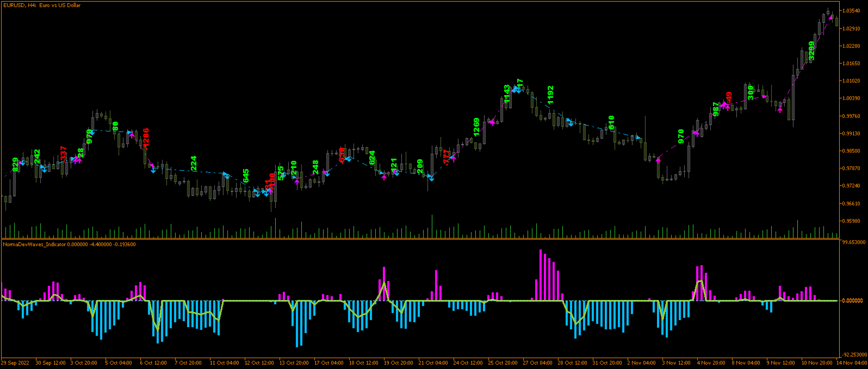The width and height of the screenshot is (868, 369).
Task: Click the '9 Nov 12:00' time axis label
Action: tap(781, 362)
